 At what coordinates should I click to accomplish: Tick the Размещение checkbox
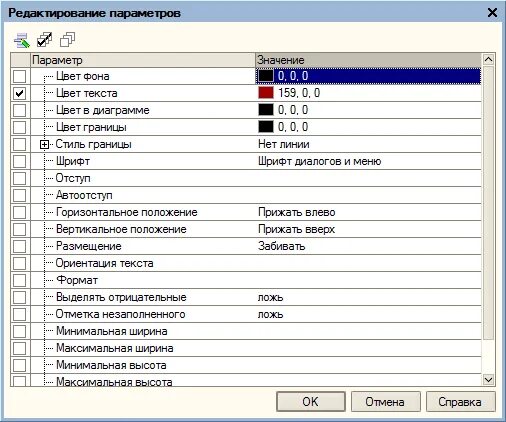[19, 246]
